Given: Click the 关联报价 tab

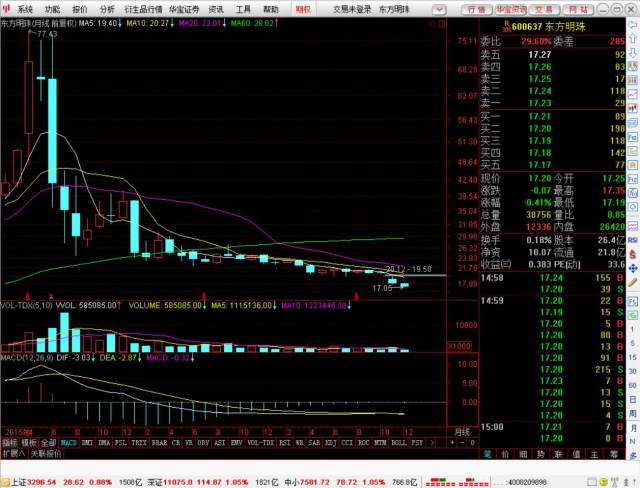Looking at the screenshot, I should [46, 453].
